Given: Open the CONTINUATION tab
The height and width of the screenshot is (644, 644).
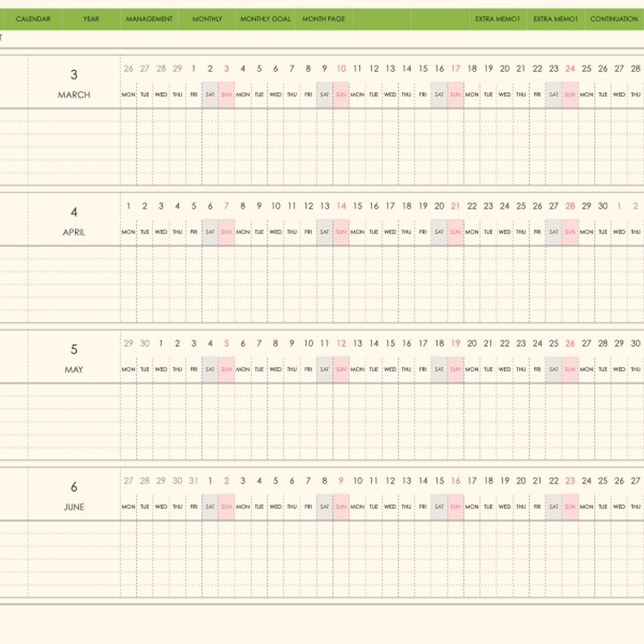Looking at the screenshot, I should tap(615, 19).
